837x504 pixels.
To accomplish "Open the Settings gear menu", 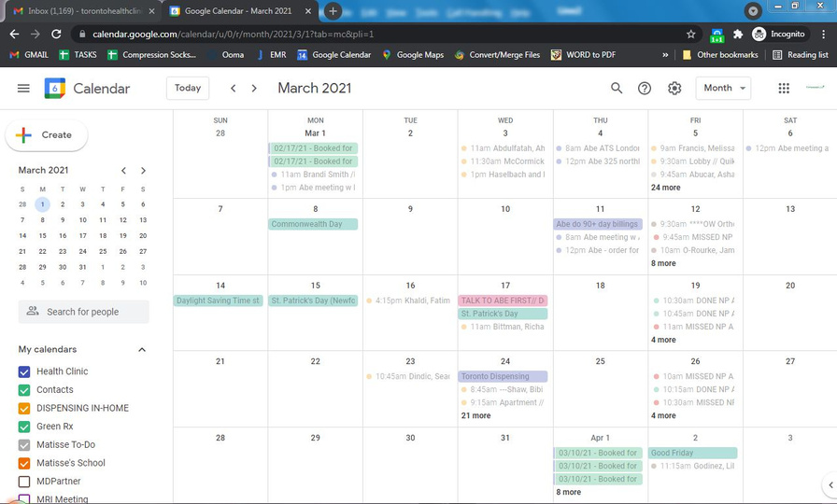I will [x=674, y=88].
